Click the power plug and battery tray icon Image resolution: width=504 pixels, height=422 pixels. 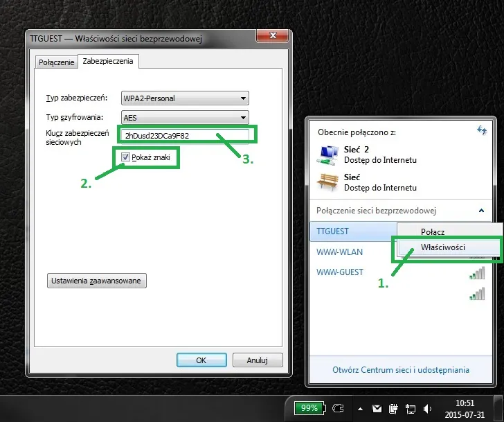[x=393, y=409]
